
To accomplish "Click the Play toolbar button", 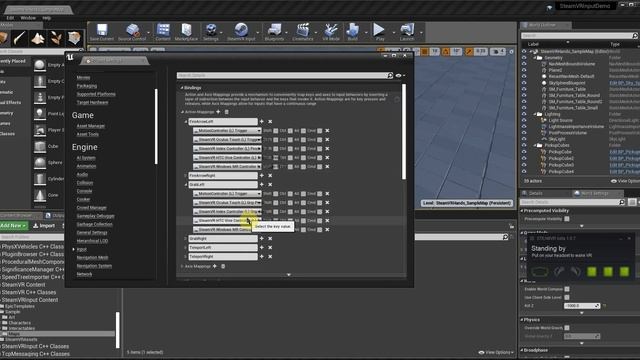I will [380, 32].
